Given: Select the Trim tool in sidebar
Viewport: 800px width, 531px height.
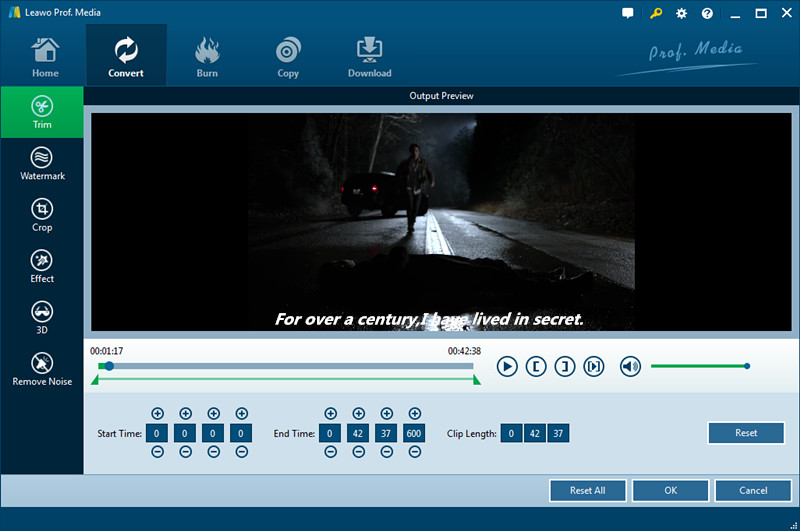Looking at the screenshot, I should (42, 112).
